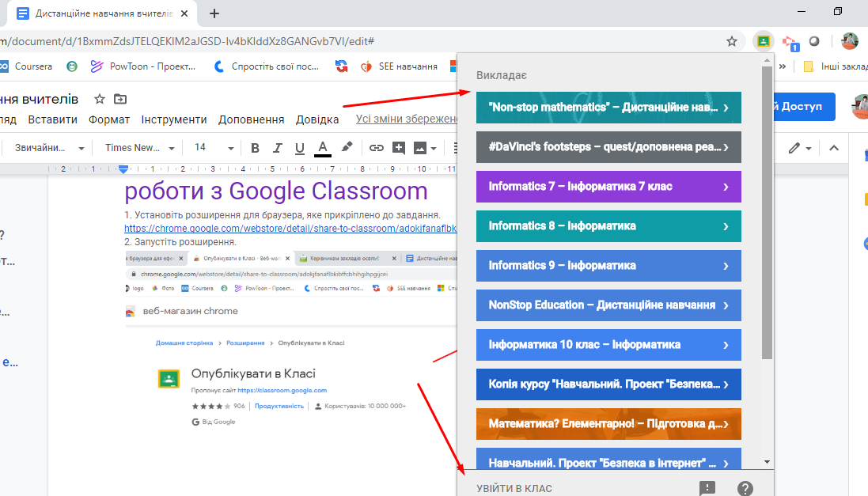
Task: Toggle bold formatting
Action: pos(256,148)
